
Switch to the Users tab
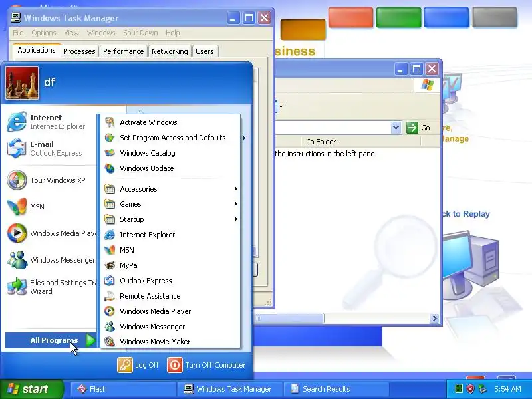(205, 51)
